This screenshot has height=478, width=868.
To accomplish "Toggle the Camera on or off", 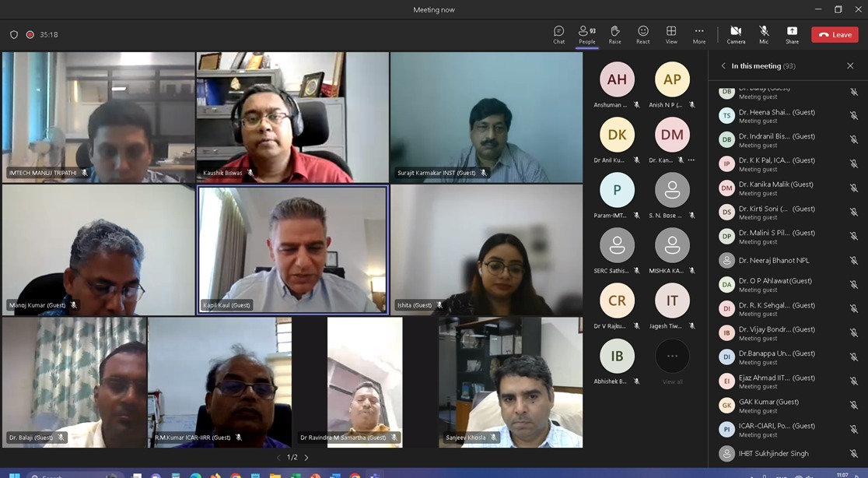I will (x=736, y=34).
